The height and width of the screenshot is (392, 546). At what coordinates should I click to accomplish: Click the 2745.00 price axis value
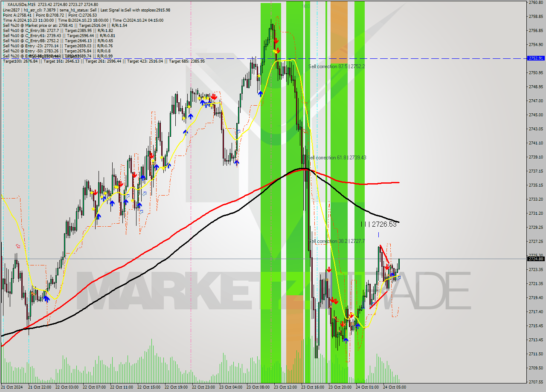tap(536, 115)
